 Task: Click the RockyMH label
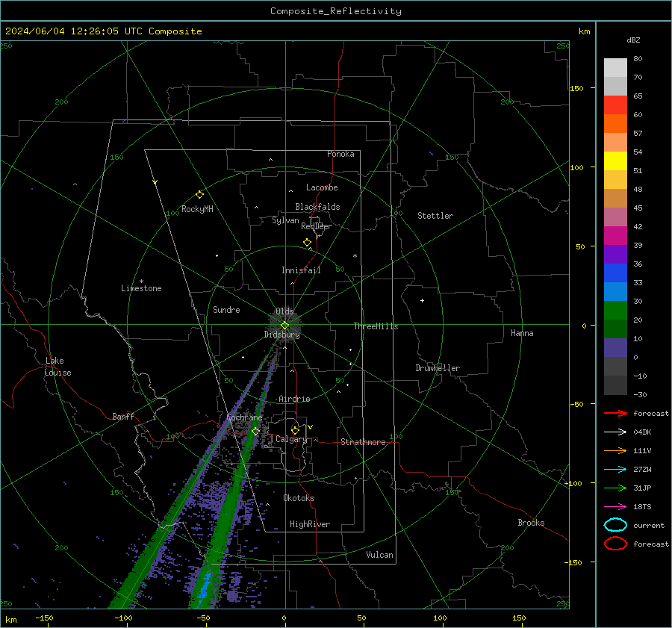pyautogui.click(x=197, y=209)
